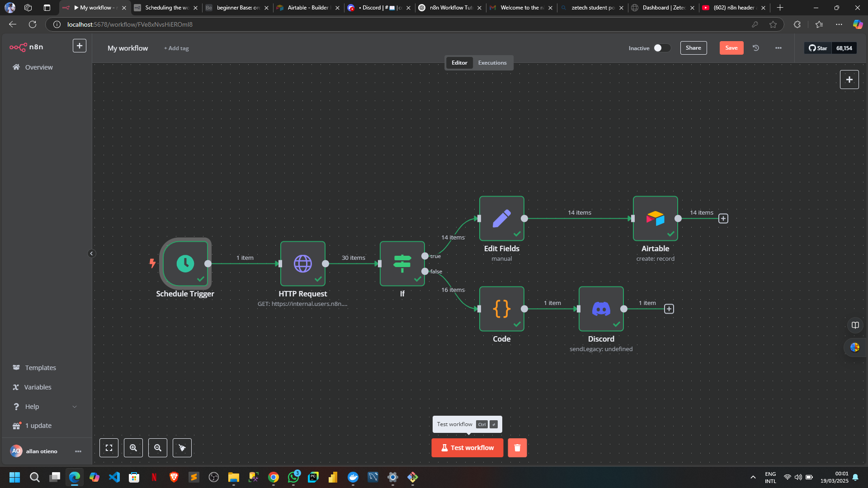868x488 pixels.
Task: Click the Airtable node icon
Action: 655,218
